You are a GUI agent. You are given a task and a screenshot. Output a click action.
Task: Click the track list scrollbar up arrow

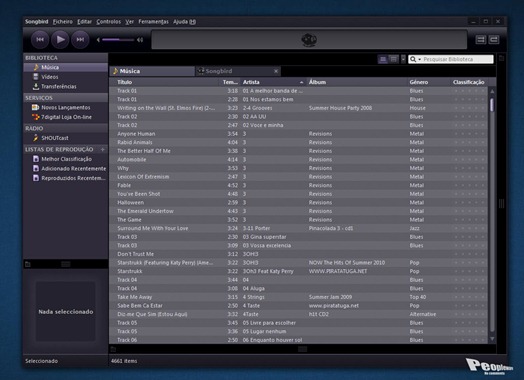(492, 91)
